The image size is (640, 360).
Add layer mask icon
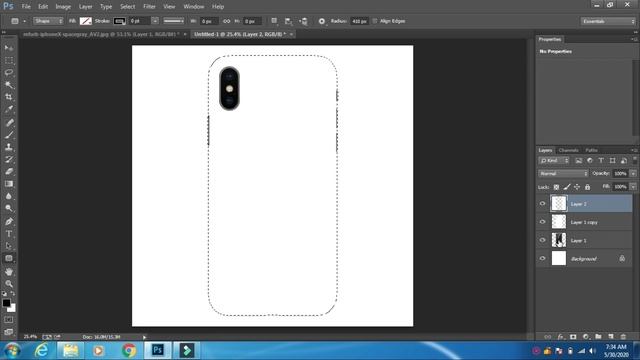[x=573, y=337]
